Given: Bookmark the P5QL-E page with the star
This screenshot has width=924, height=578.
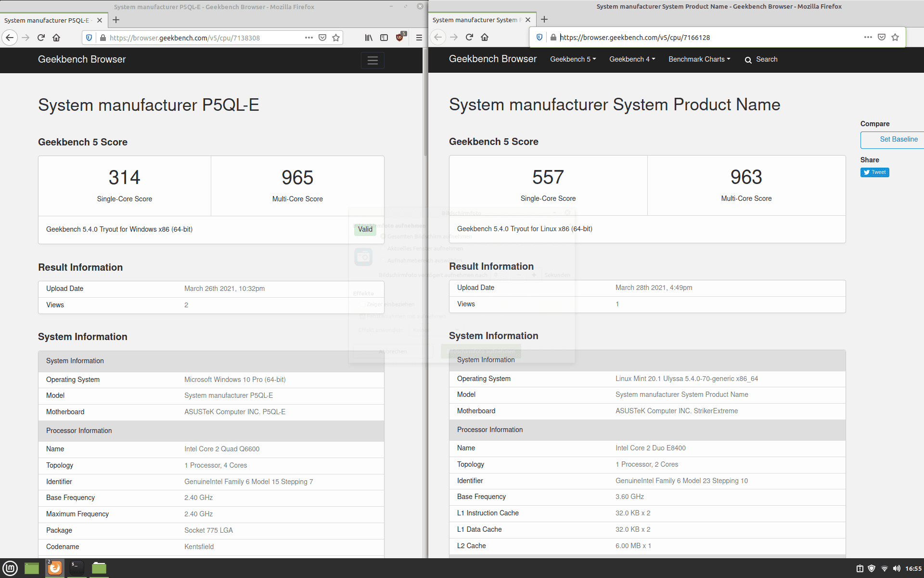Looking at the screenshot, I should tap(336, 38).
